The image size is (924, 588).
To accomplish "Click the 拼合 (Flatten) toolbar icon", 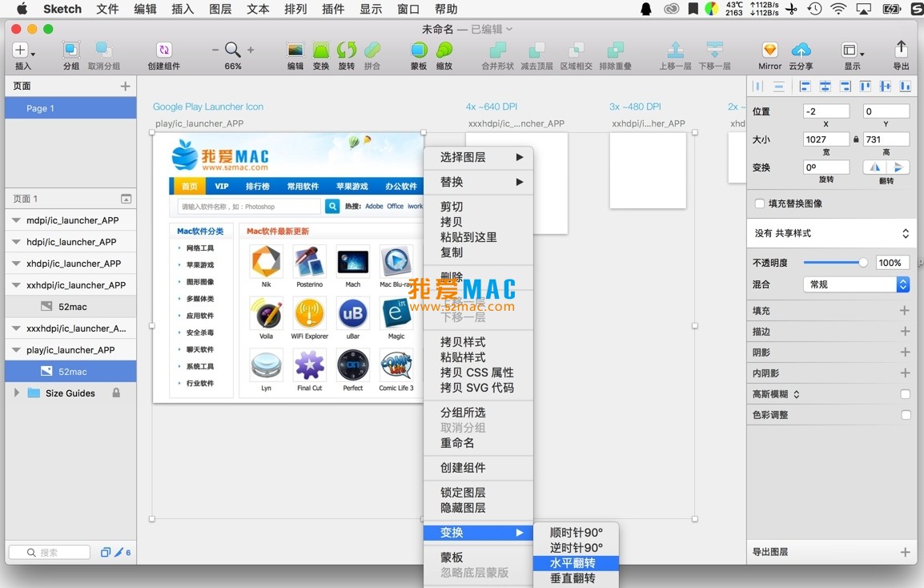I will (x=372, y=50).
